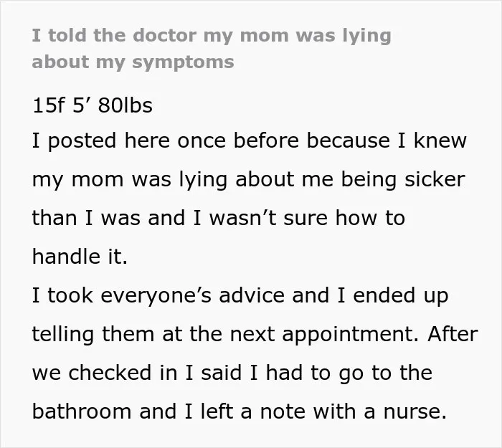Click the phrase 'we checked in'
This screenshot has height=448, width=502.
(x=105, y=373)
